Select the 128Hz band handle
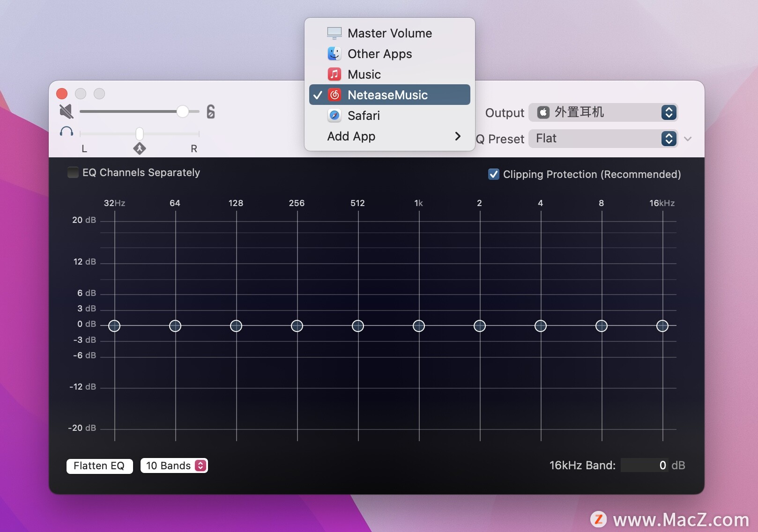The height and width of the screenshot is (532, 758). coord(236,326)
